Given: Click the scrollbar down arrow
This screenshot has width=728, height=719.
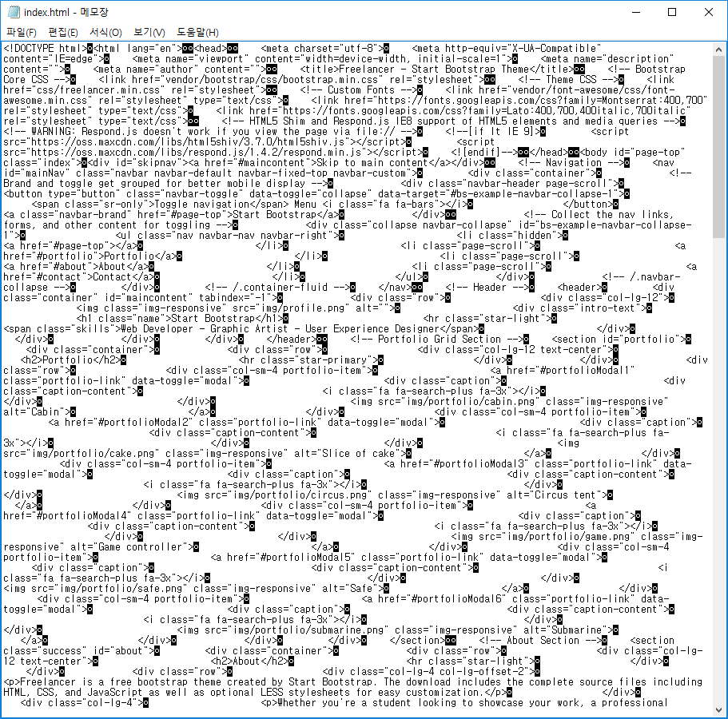Looking at the screenshot, I should tap(718, 709).
